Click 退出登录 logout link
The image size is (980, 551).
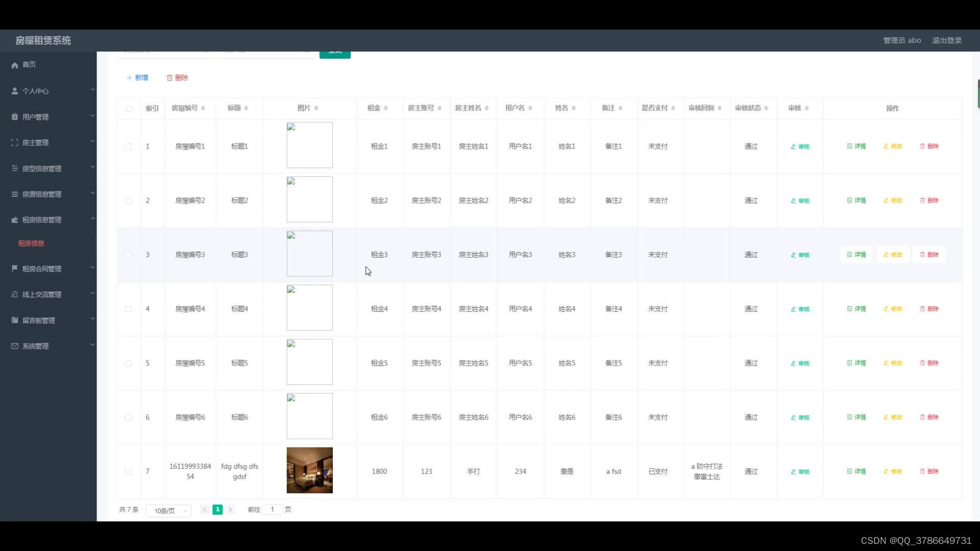coord(947,40)
